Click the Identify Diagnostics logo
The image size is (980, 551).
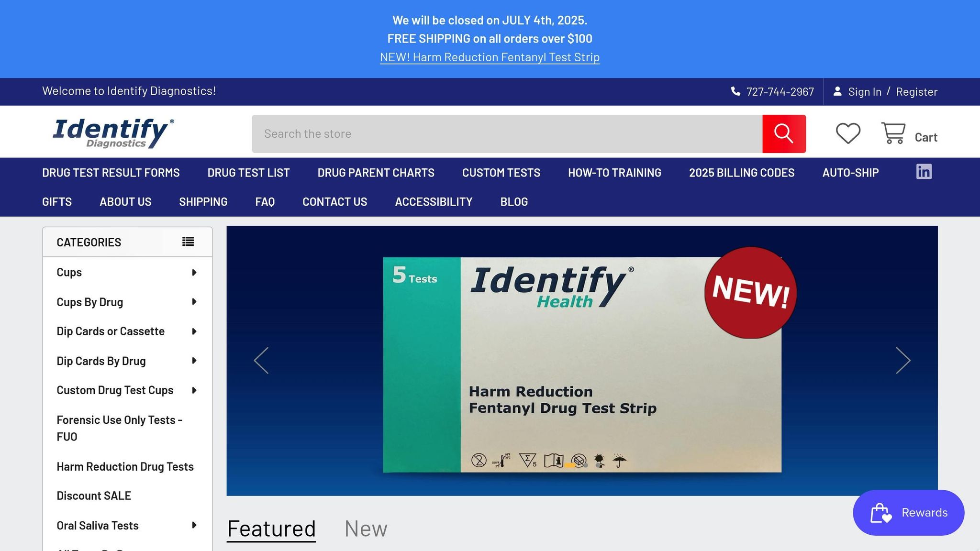coord(113,133)
